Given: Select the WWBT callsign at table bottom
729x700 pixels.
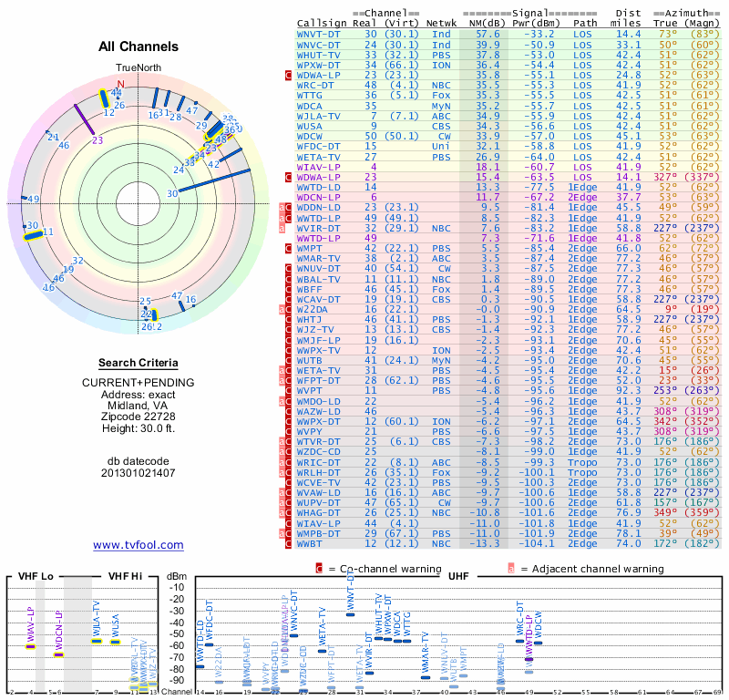Looking at the screenshot, I should coord(309,544).
